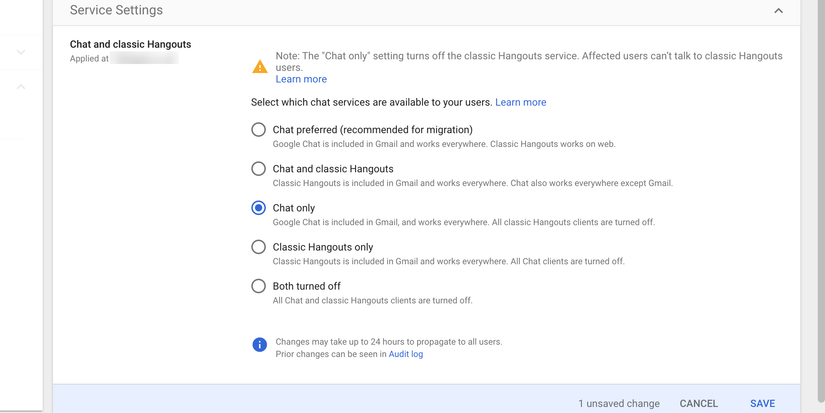Click the Service Settings heading

tap(116, 10)
